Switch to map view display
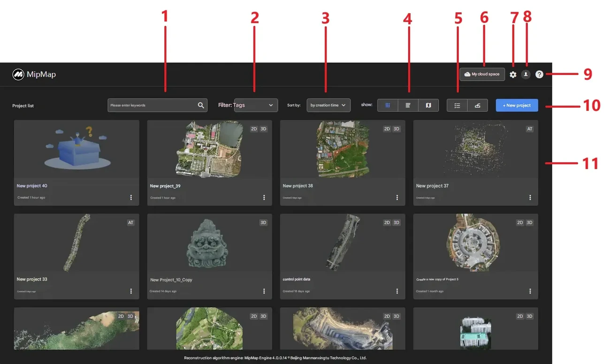The height and width of the screenshot is (364, 610). click(428, 106)
